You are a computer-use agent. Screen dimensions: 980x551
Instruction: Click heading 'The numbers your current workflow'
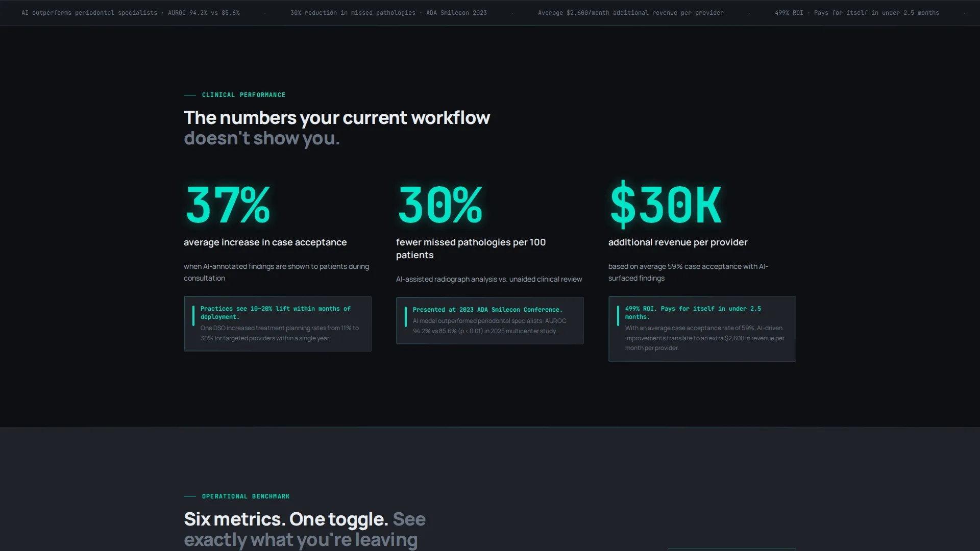point(337,118)
